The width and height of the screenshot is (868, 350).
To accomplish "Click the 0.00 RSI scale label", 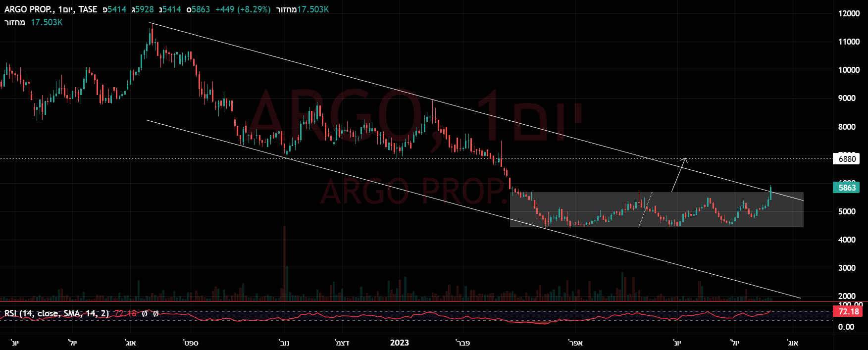I will (x=846, y=327).
